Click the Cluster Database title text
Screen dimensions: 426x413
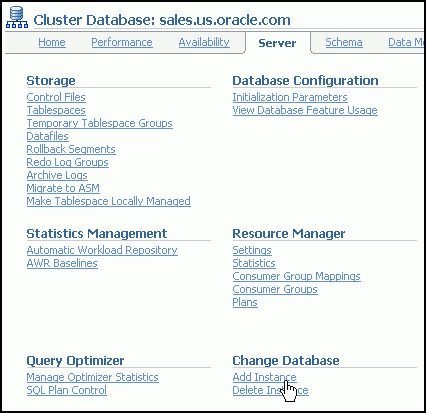[162, 20]
